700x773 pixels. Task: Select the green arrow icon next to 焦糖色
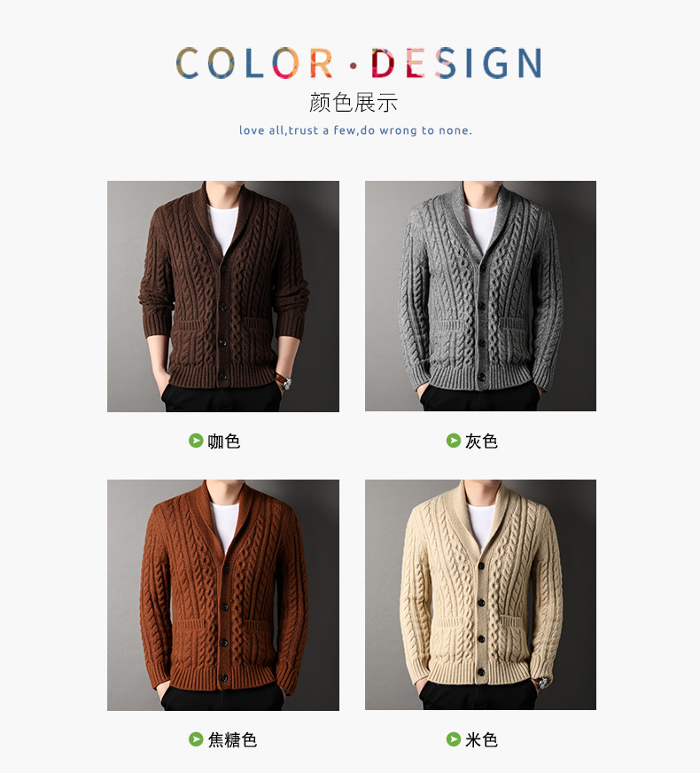(196, 739)
